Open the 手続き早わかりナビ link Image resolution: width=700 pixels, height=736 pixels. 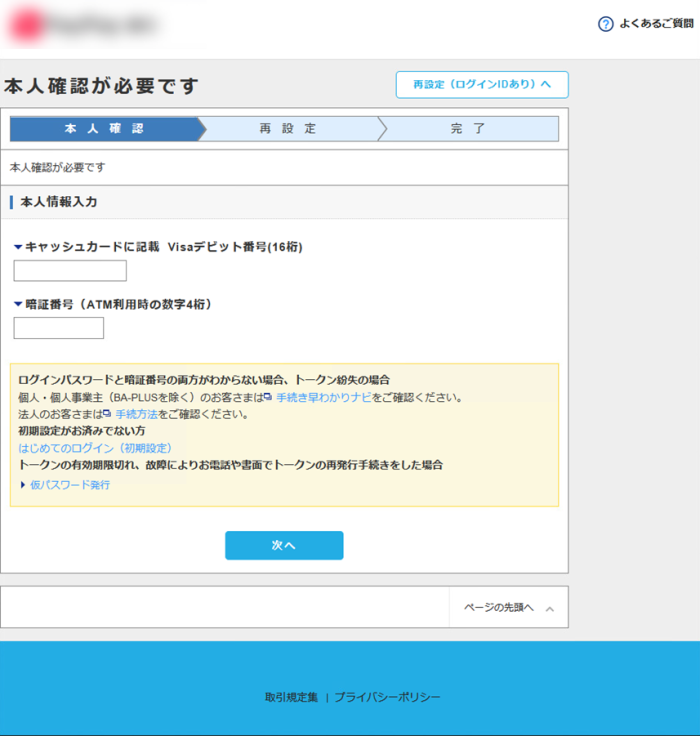[323, 397]
